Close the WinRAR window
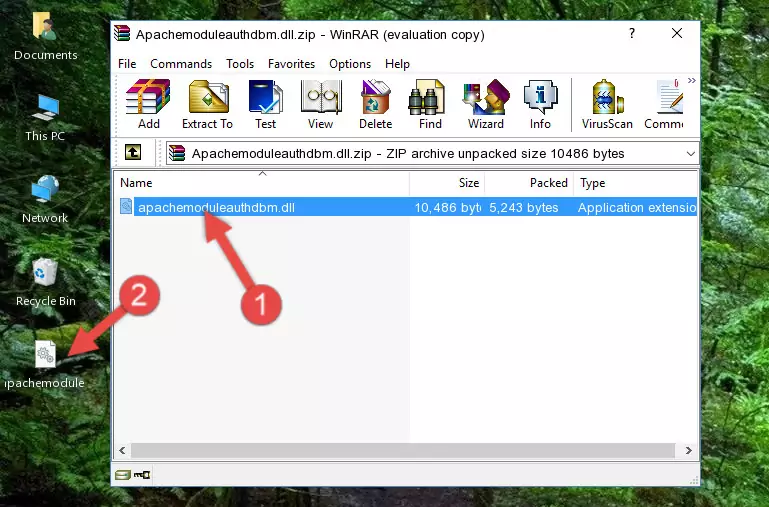The image size is (769, 507). click(x=677, y=33)
